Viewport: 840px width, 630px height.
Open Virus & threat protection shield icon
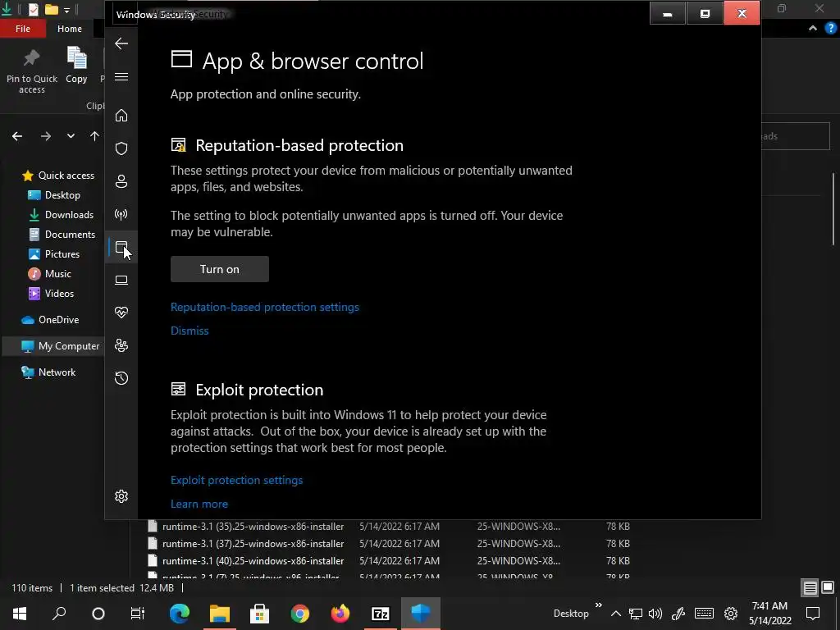coord(121,148)
